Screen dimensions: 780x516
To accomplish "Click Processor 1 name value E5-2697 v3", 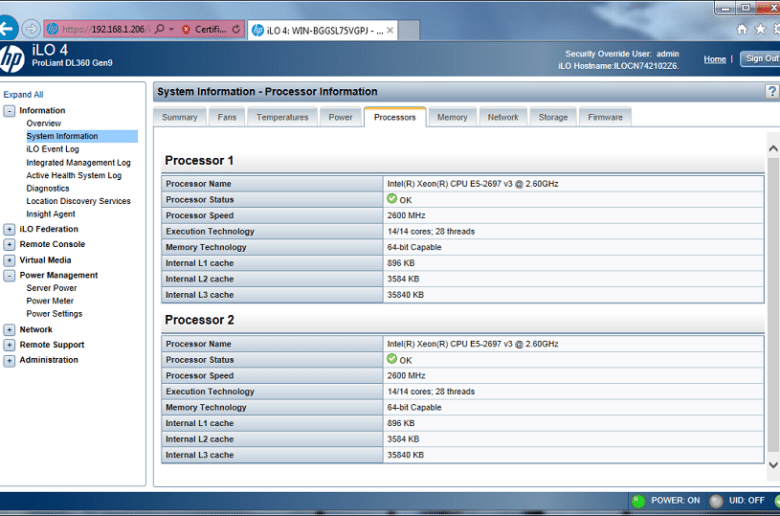I will [473, 184].
